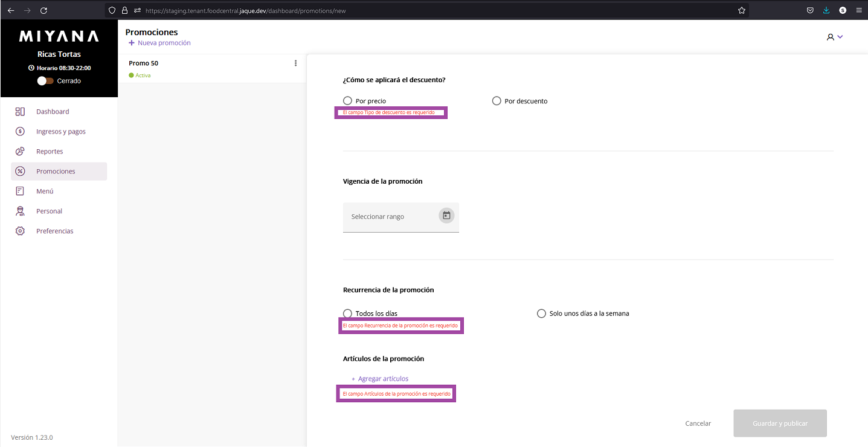This screenshot has width=868, height=447.
Task: Click the Reportes pie chart icon
Action: coord(20,151)
